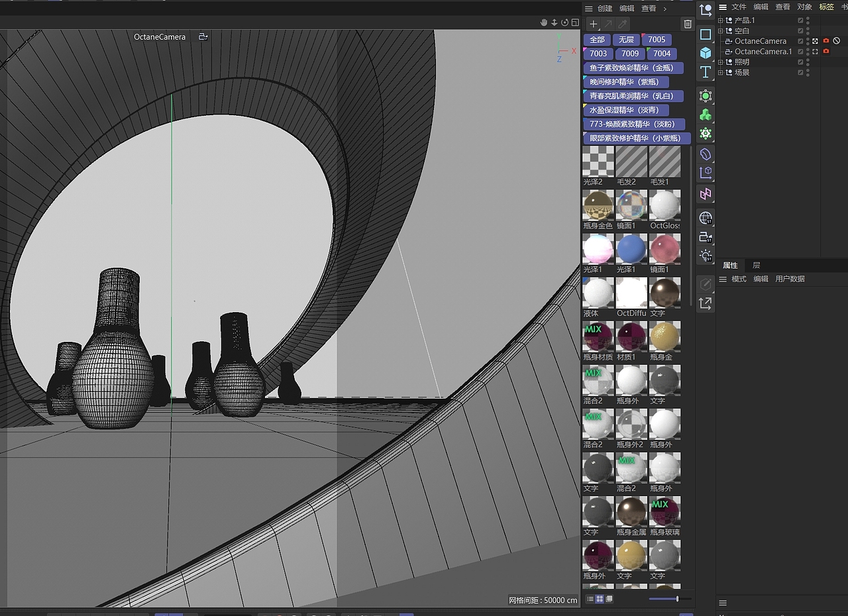848x616 pixels.
Task: Add a Cube primitive
Action: pos(706,53)
